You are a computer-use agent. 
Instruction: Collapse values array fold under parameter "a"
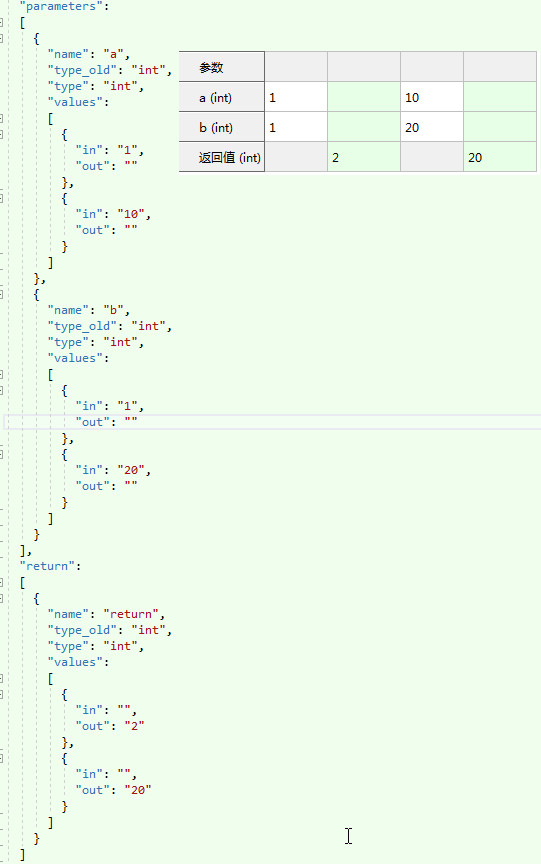pos(1,118)
